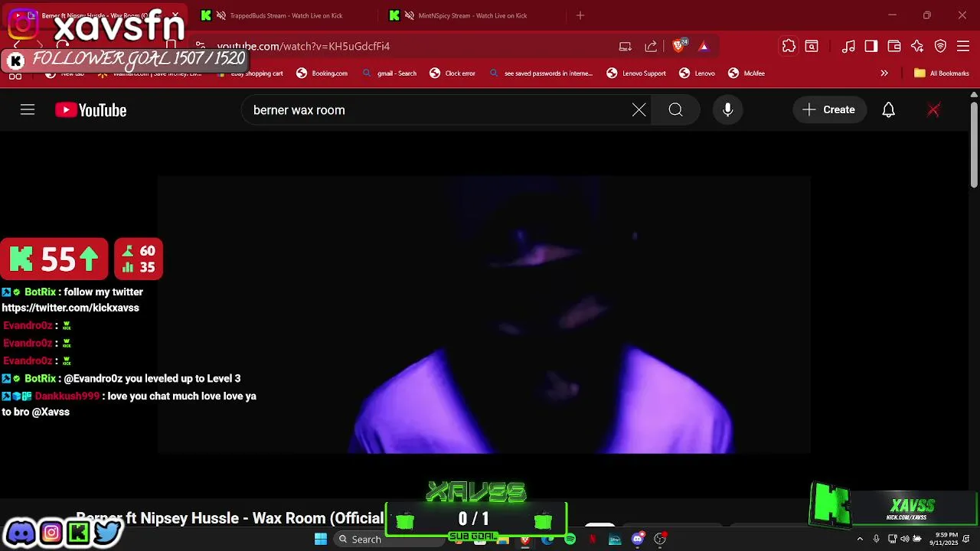Open the browser extensions puzzle icon

(x=789, y=47)
